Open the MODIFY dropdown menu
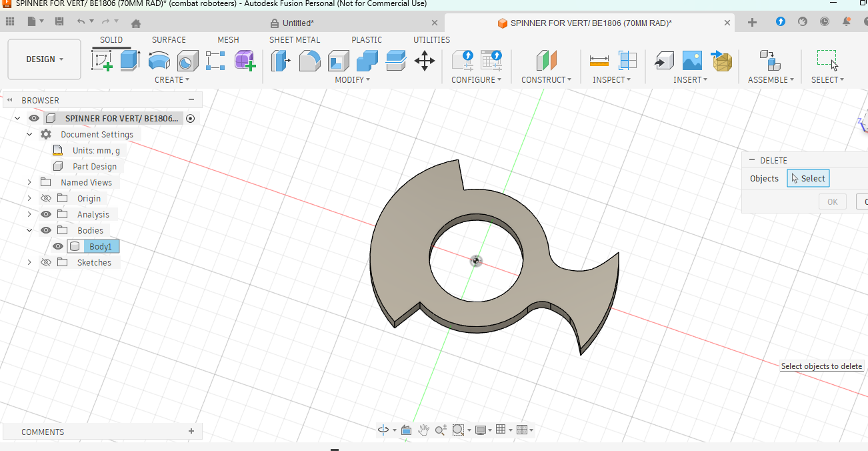The height and width of the screenshot is (451, 868). (353, 79)
